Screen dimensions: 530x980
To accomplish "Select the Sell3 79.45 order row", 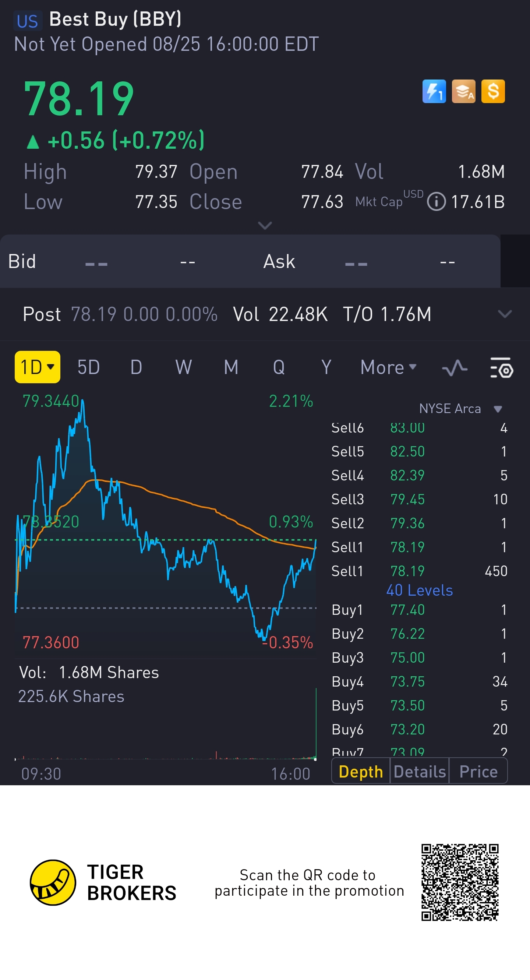I will pos(418,499).
